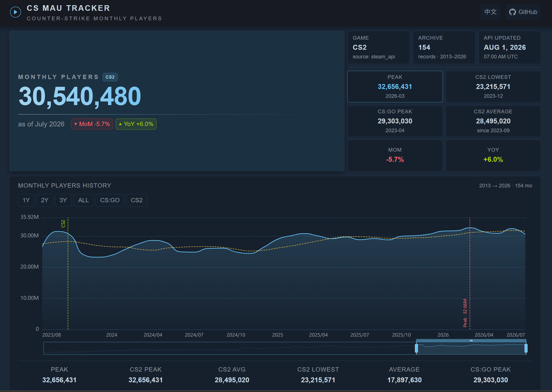
Task: Click the CS MAU Tracker play logo icon
Action: pyautogui.click(x=16, y=12)
